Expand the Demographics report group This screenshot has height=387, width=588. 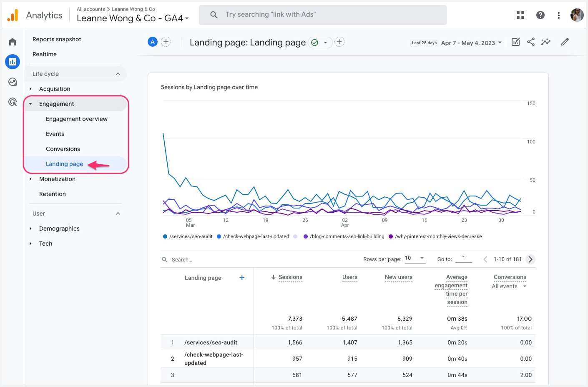pyautogui.click(x=59, y=229)
